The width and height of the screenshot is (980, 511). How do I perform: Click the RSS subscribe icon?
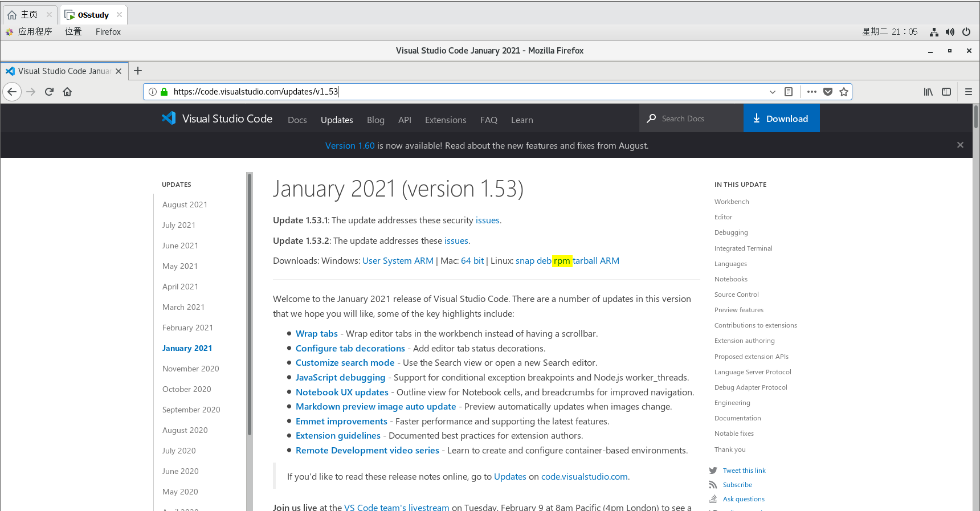[713, 485]
